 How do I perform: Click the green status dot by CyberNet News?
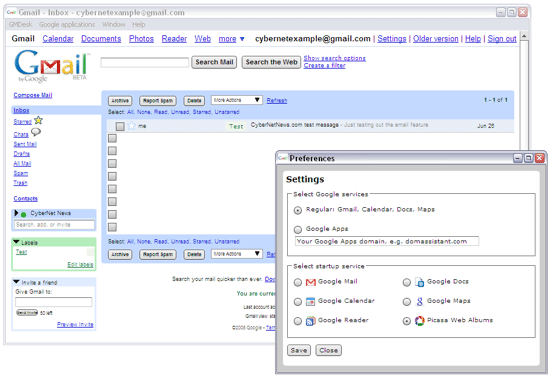point(24,215)
